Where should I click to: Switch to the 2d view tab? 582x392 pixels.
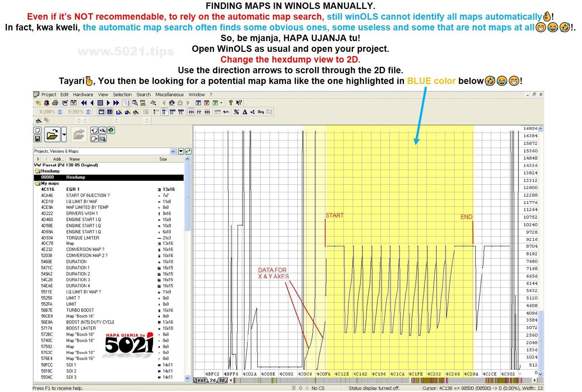point(213,381)
